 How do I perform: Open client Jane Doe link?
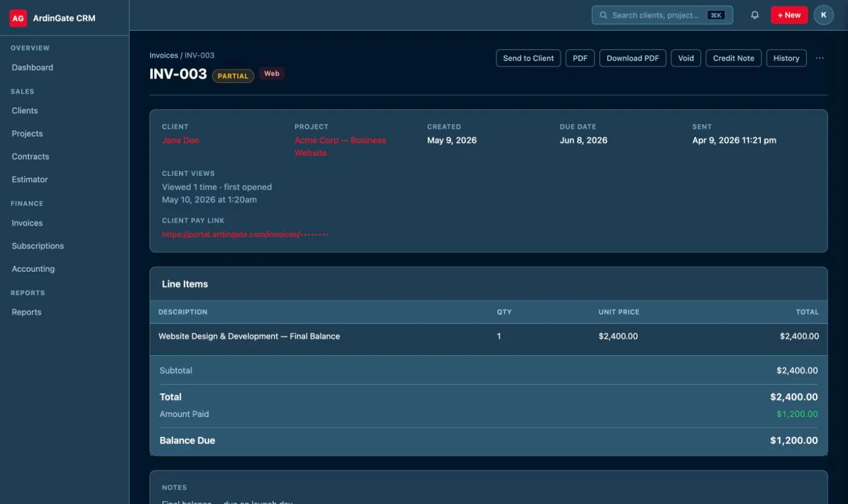coord(180,140)
